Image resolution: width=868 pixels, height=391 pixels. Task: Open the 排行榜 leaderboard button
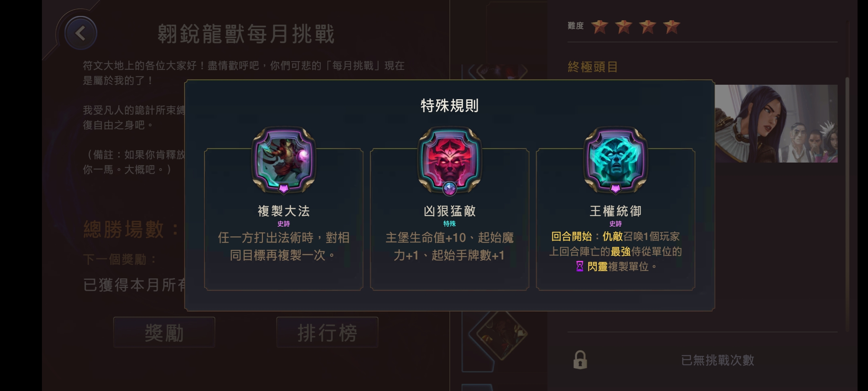[327, 332]
